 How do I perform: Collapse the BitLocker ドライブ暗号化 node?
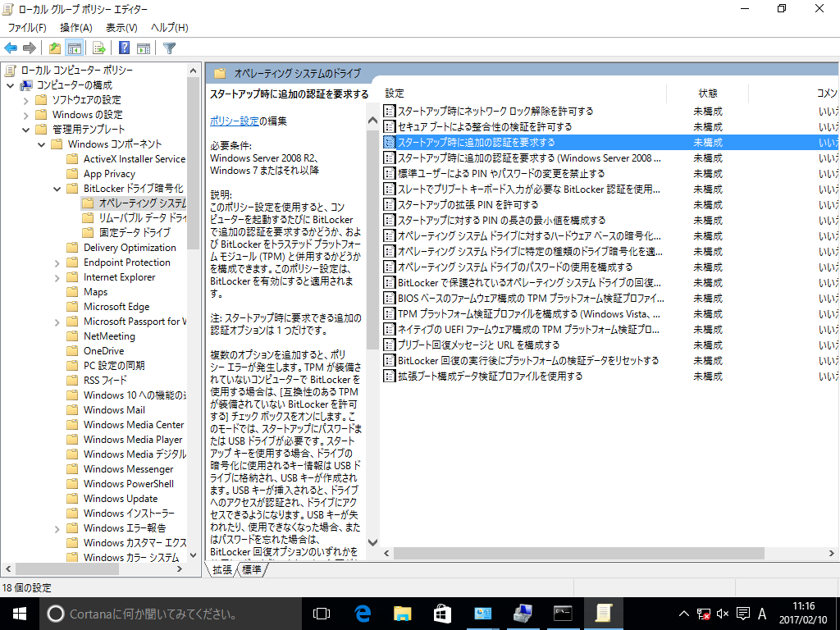point(57,189)
